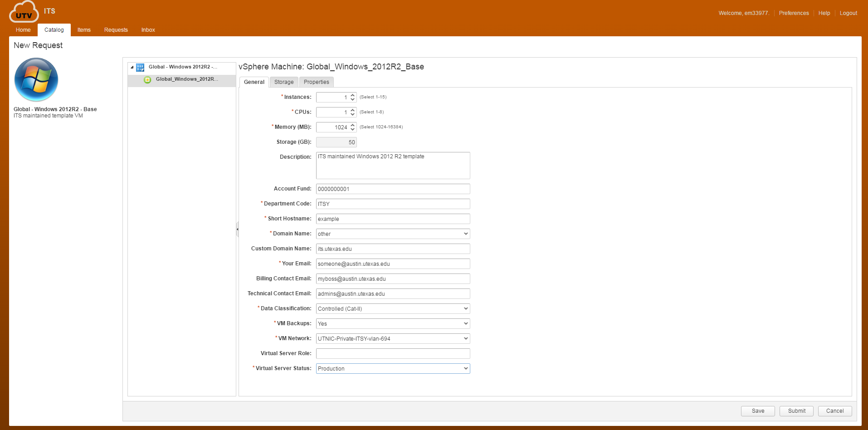Switch to the Storage tab
The width and height of the screenshot is (868, 430).
[283, 82]
